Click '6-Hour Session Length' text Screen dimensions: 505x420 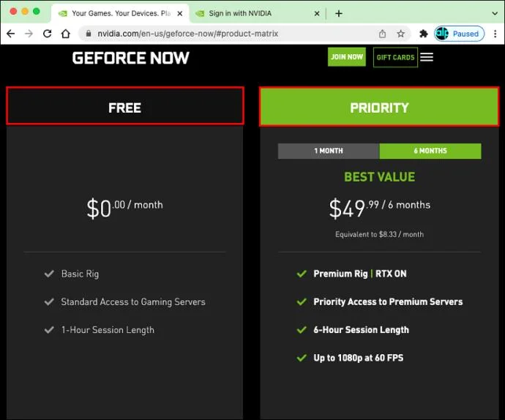[x=361, y=330]
